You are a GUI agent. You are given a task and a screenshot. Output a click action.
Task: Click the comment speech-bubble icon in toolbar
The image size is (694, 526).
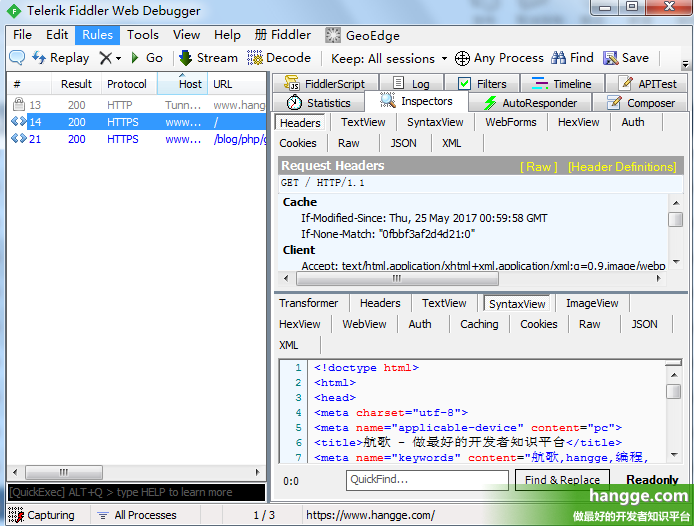click(17, 58)
